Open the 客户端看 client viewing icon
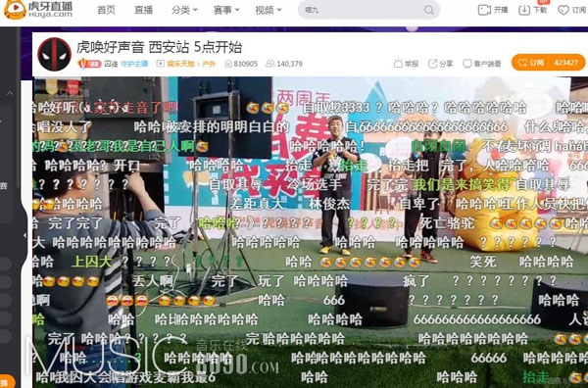Viewport: 588px width, 388px height. (x=467, y=64)
